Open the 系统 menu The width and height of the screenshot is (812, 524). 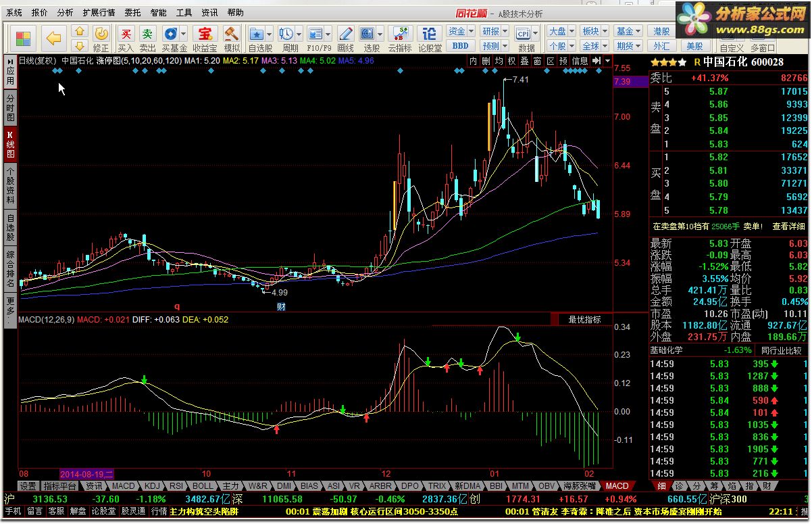tap(14, 13)
